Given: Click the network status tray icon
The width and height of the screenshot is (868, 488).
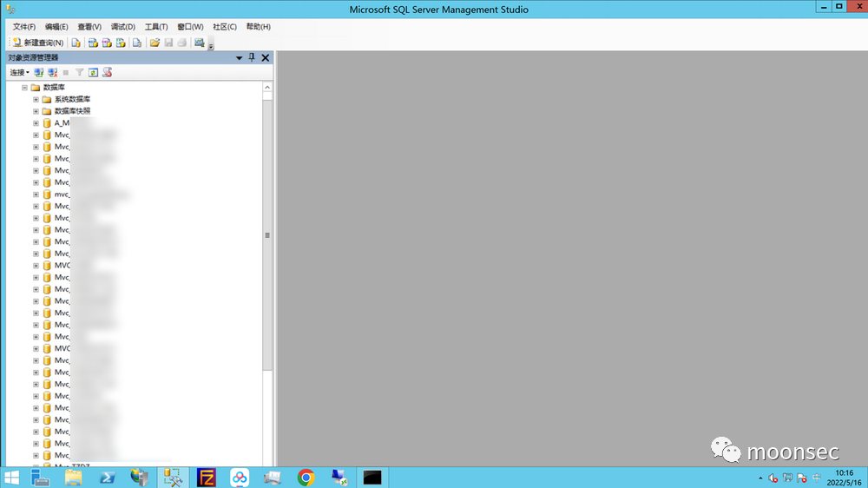Looking at the screenshot, I should [787, 478].
